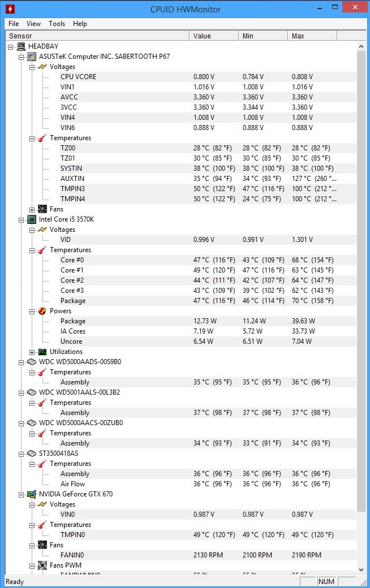Click the NVIDIA Temperatures thermometer icon
Screen dimensions: 370x588
42,525
